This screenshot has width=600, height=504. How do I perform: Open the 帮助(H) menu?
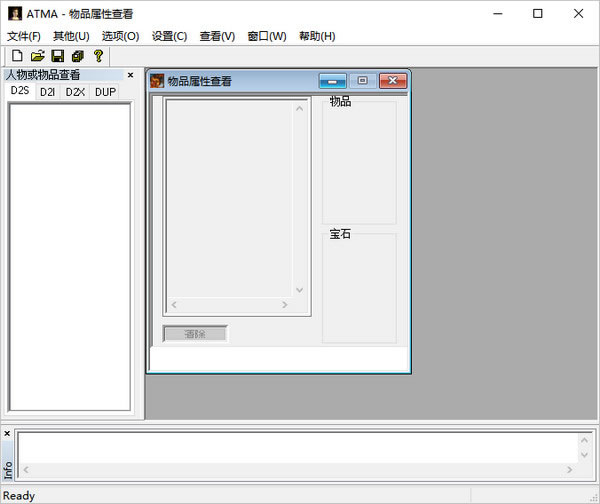[317, 36]
